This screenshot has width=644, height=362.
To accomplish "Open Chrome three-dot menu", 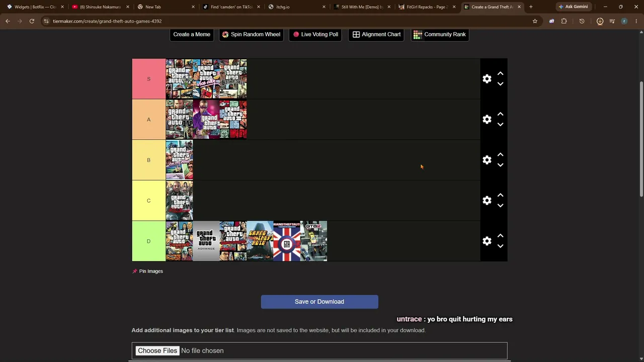I will [x=636, y=21].
